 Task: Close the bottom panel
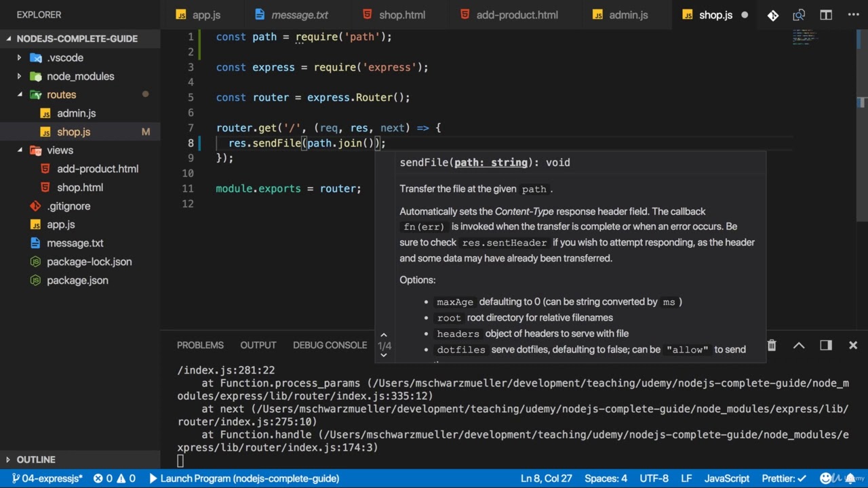(853, 345)
